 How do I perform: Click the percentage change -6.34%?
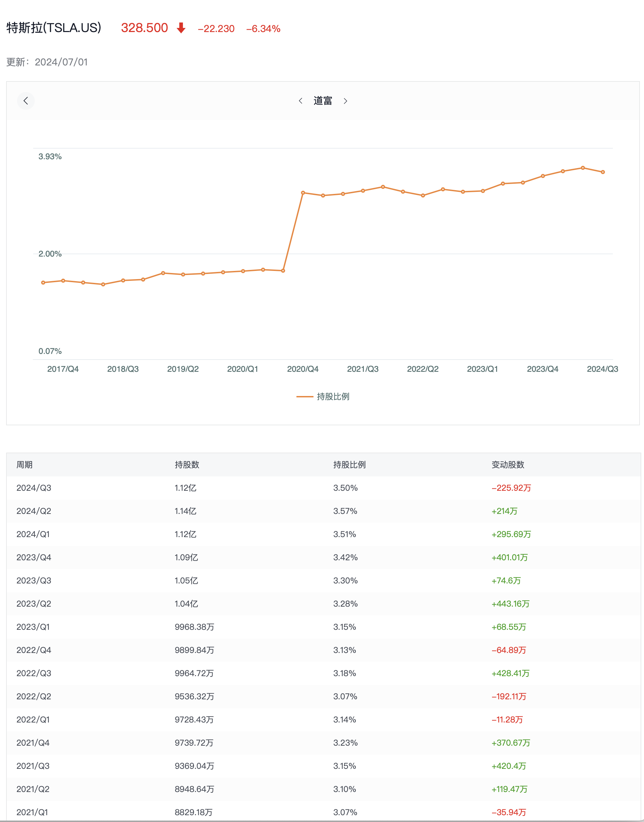263,29
